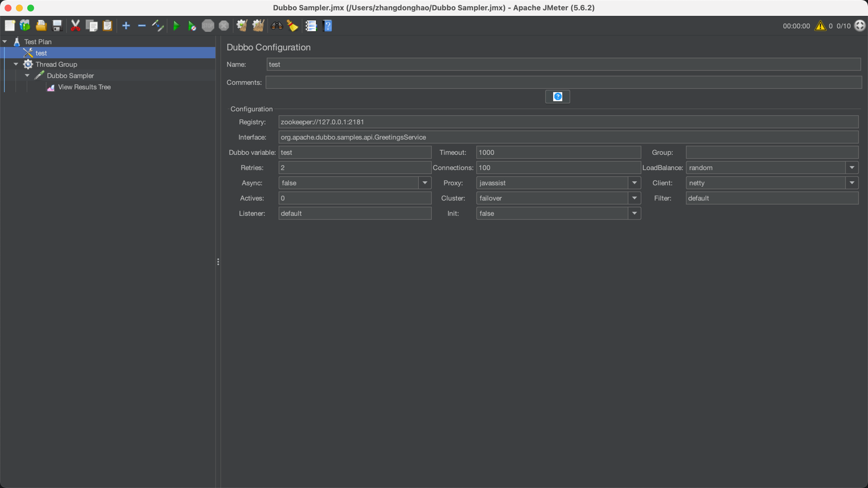
Task: Start test with no pauses
Action: (x=192, y=25)
